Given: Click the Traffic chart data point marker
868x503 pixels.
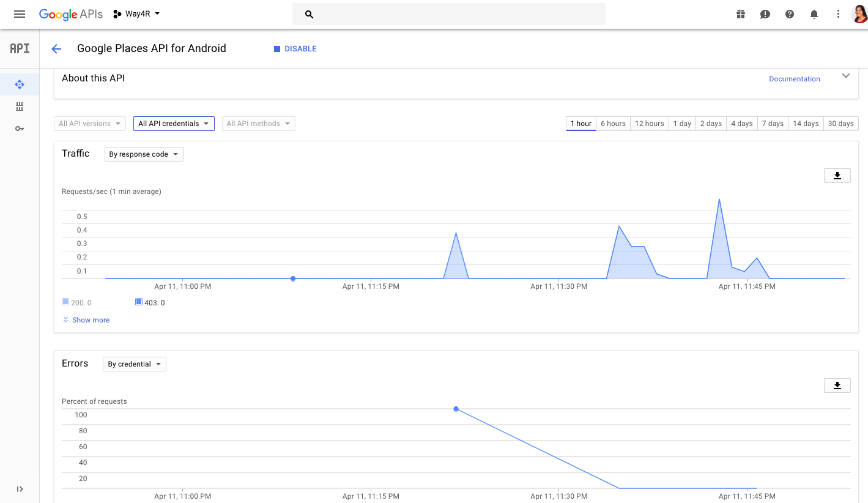Looking at the screenshot, I should coord(293,278).
